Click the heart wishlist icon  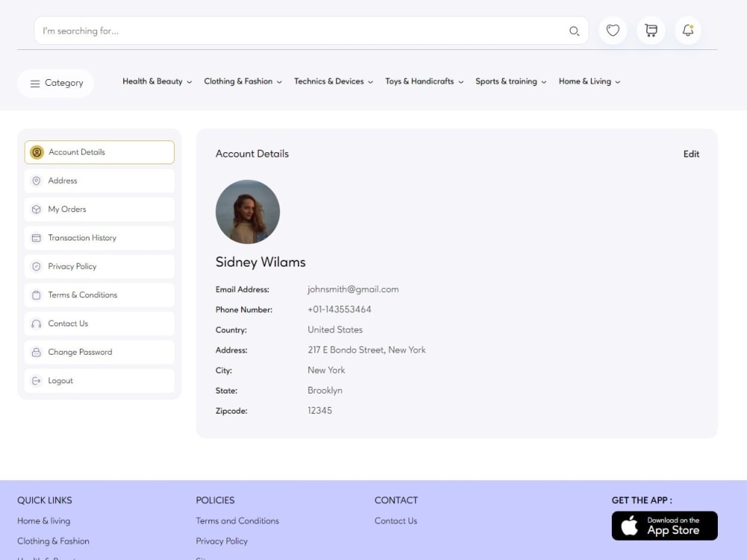tap(613, 31)
